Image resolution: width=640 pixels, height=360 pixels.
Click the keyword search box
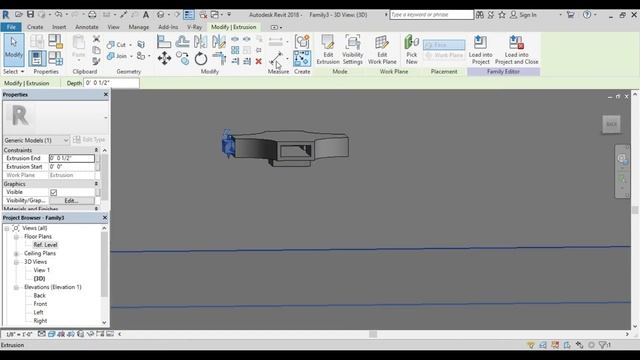pos(431,15)
